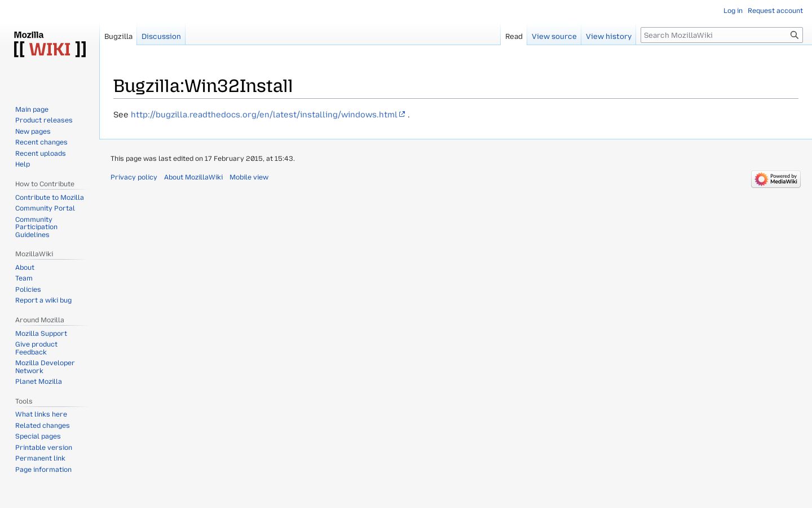Open the readthedocs Windows install link

coord(268,115)
